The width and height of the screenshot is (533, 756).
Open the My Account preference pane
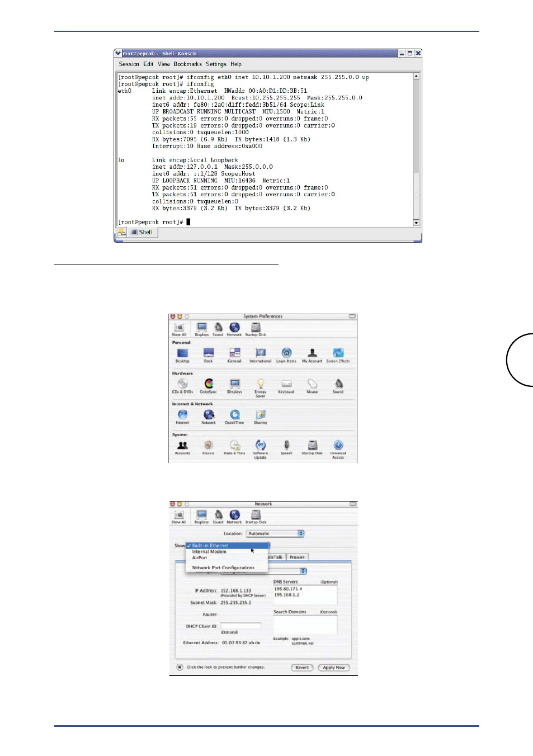click(x=312, y=356)
